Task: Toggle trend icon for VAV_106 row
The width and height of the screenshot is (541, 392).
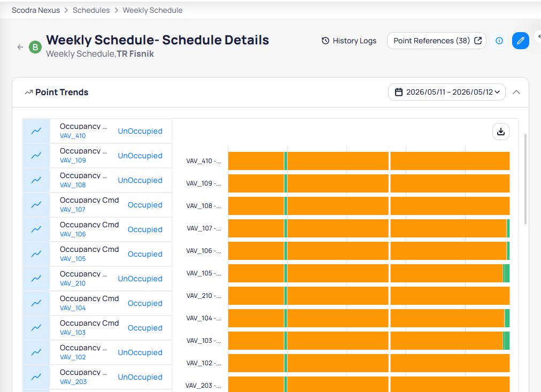Action: (x=36, y=229)
